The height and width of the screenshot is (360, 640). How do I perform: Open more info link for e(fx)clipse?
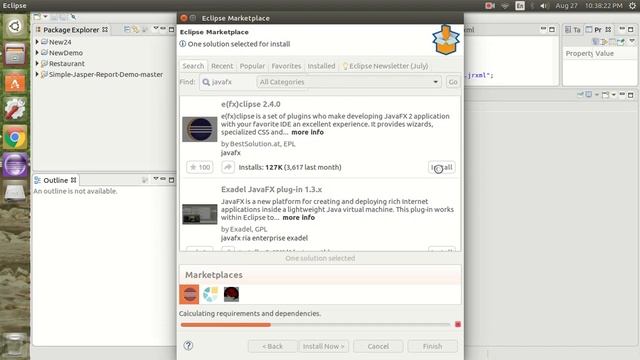click(x=307, y=132)
